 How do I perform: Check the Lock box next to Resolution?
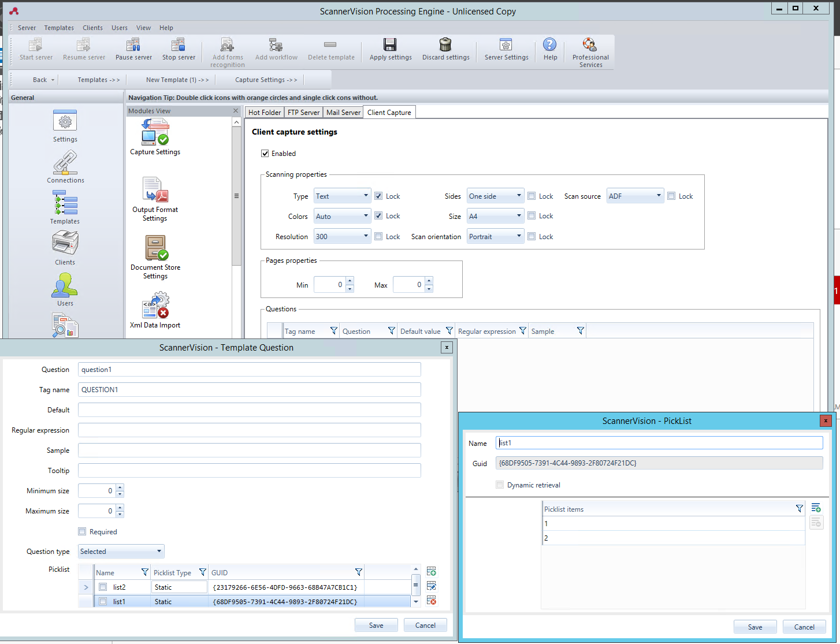click(x=378, y=237)
